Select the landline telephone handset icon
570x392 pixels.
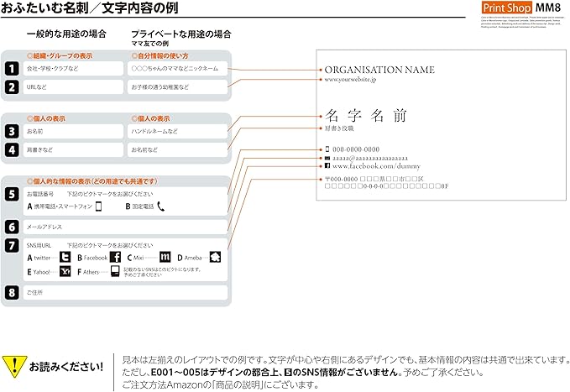pos(160,206)
